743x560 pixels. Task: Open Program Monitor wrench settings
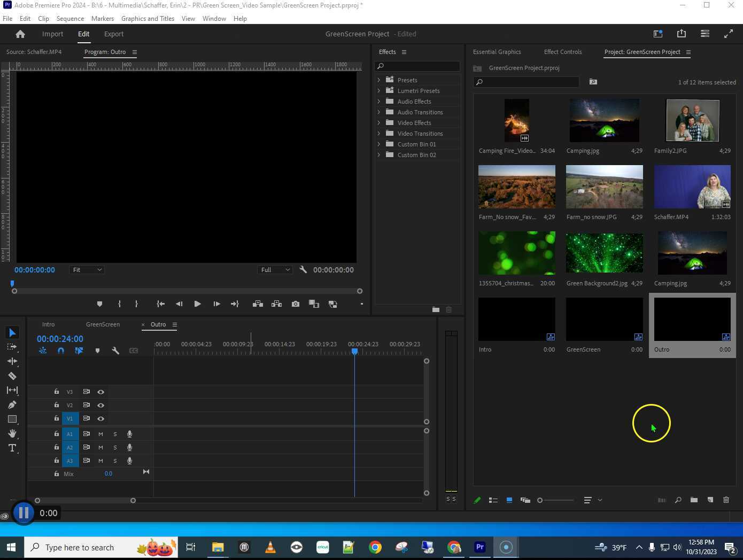[x=303, y=270]
